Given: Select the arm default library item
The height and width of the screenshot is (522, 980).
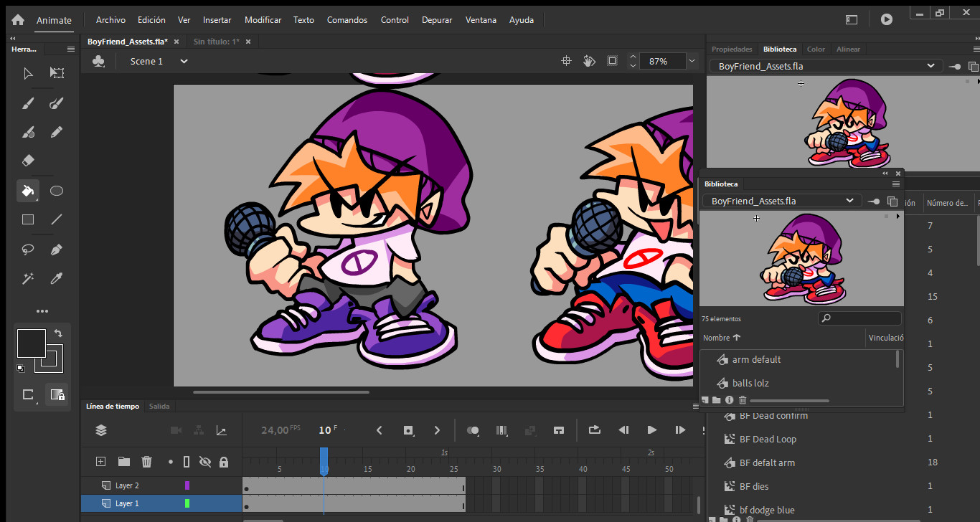Looking at the screenshot, I should (756, 360).
